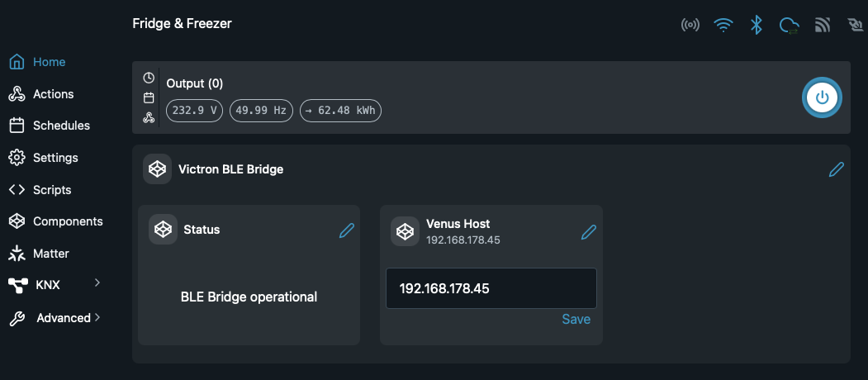Image resolution: width=868 pixels, height=380 pixels.
Task: Click the RSS feed style status icon
Action: [823, 25]
